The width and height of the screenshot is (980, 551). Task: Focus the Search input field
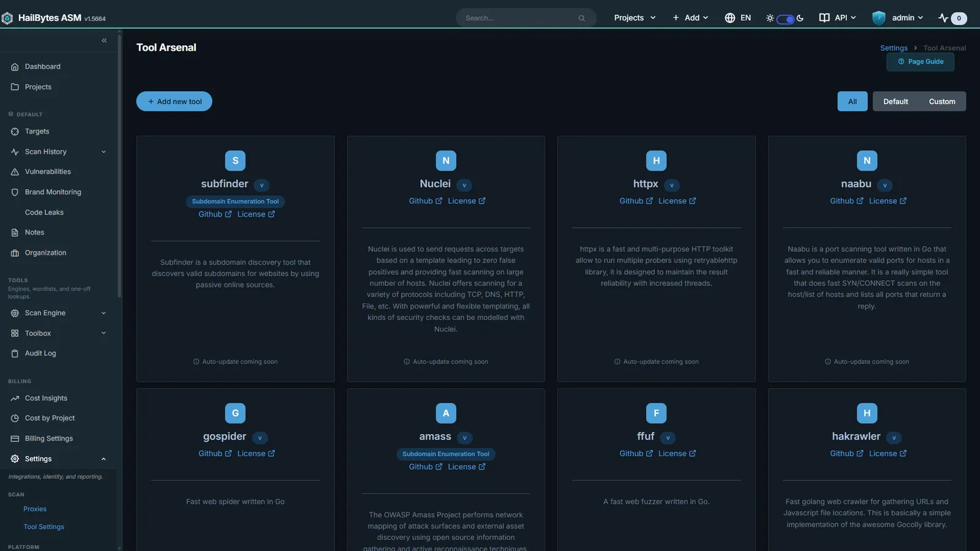pos(526,18)
